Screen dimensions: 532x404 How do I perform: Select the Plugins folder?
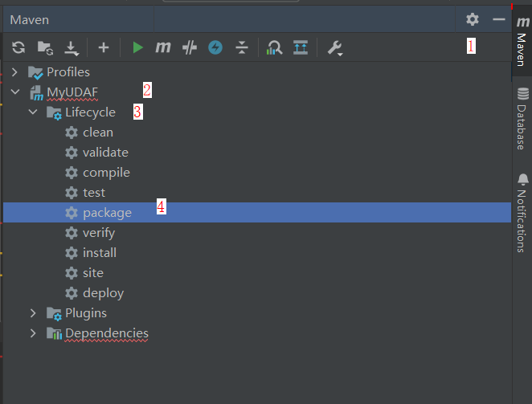pos(86,313)
